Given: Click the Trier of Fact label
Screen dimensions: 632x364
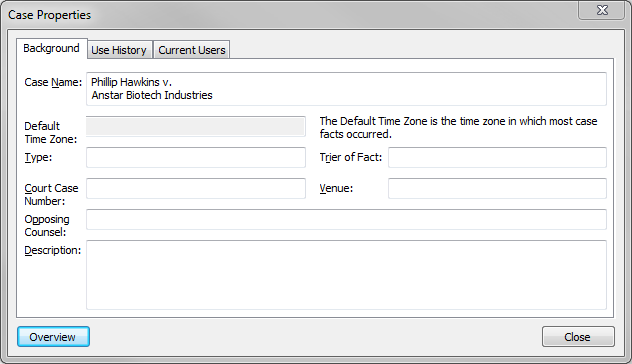Looking at the screenshot, I should 351,157.
